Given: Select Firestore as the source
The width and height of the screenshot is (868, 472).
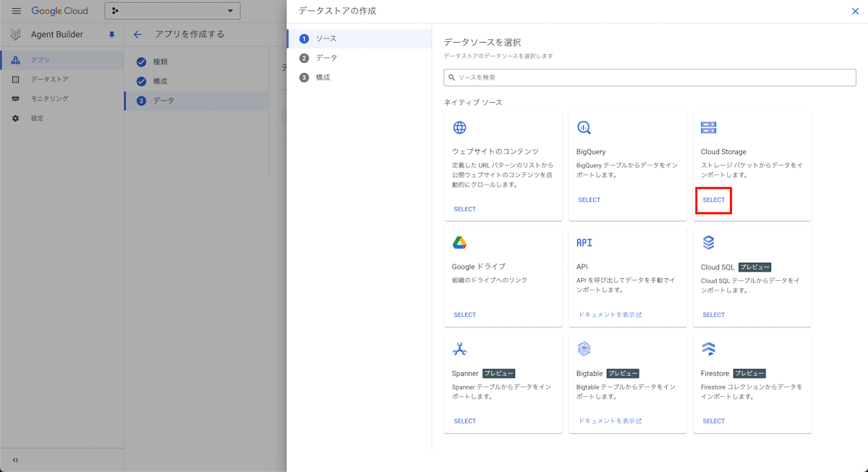Looking at the screenshot, I should click(714, 421).
